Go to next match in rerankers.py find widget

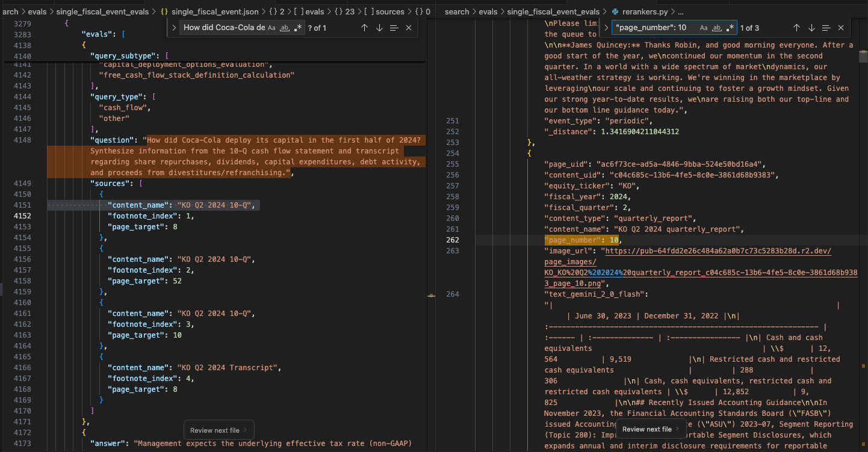click(x=811, y=28)
